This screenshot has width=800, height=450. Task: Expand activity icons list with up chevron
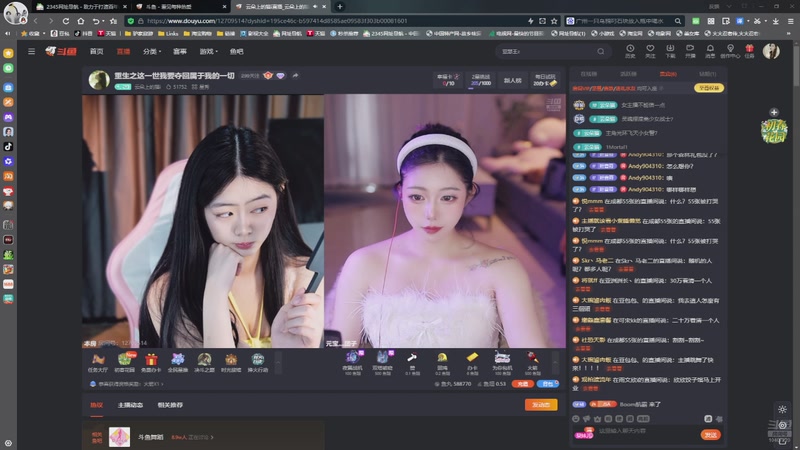coord(278,363)
